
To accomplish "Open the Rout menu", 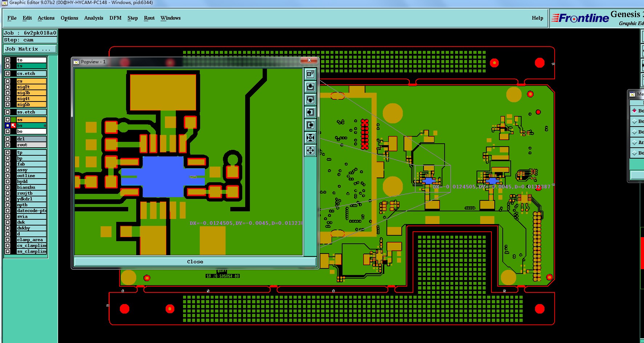I will [149, 18].
